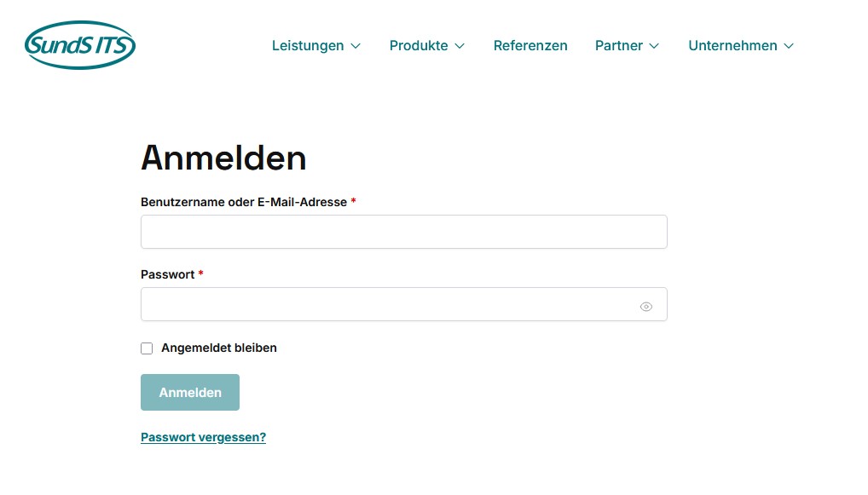This screenshot has height=495, width=868.
Task: Click the chevron next to Leistungen
Action: point(356,46)
